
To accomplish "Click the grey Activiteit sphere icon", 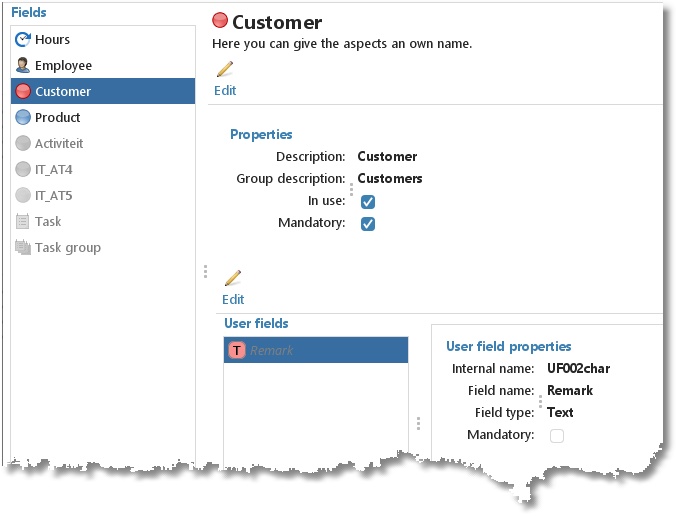I will pyautogui.click(x=23, y=144).
